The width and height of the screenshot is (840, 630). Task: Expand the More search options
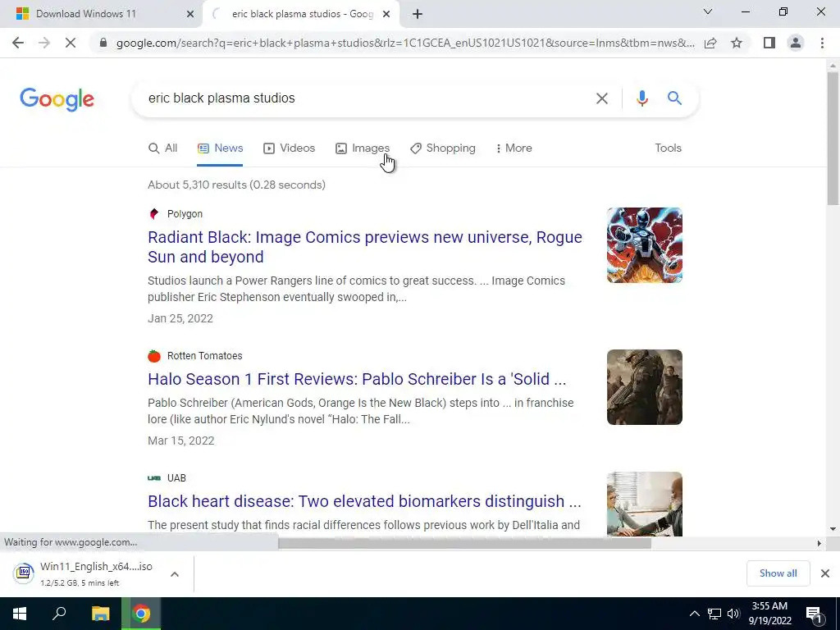(x=514, y=148)
